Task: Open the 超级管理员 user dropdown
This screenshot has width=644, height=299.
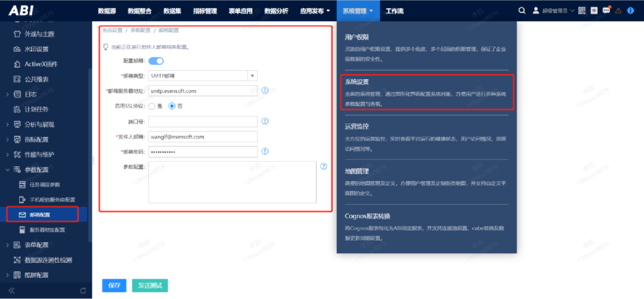Action: coord(553,11)
